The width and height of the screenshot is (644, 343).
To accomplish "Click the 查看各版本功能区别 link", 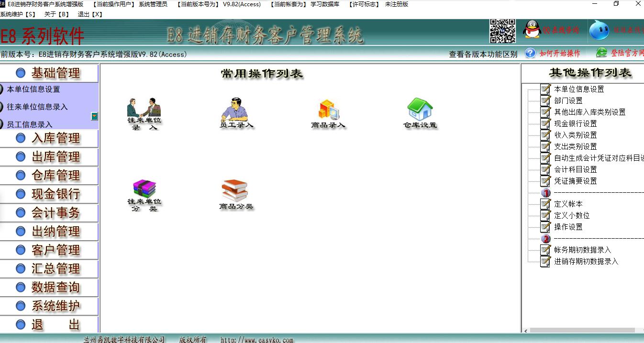I will coord(483,54).
